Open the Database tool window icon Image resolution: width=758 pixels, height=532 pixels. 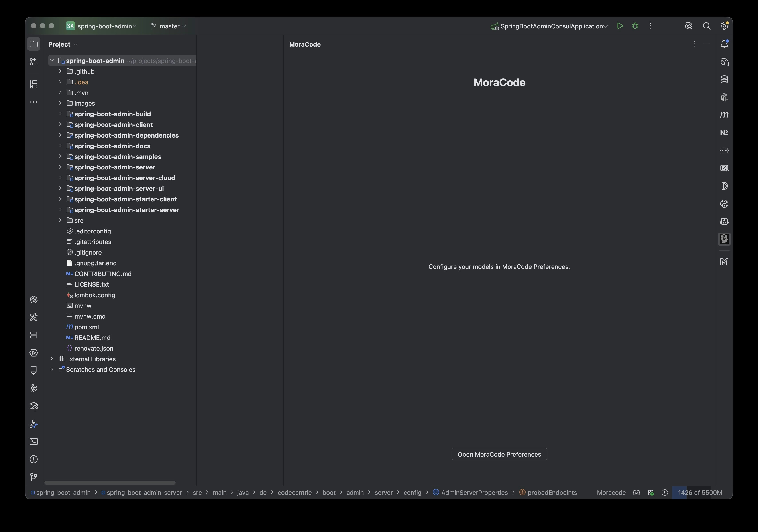pos(724,80)
